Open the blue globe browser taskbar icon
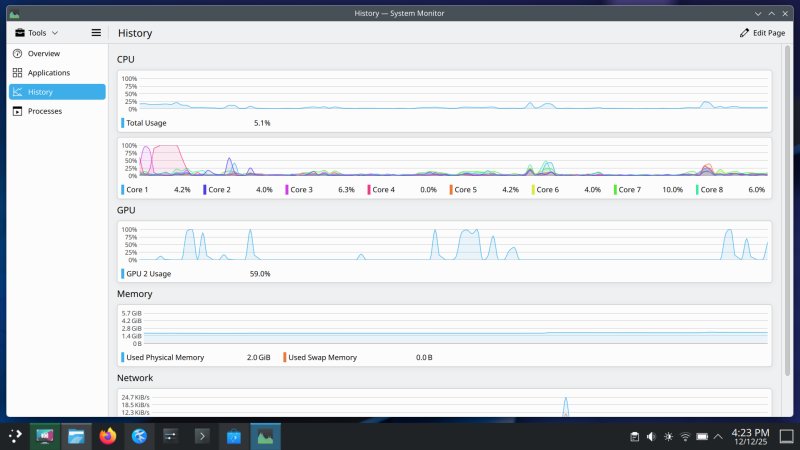Viewport: 800px width, 450px height. [139, 436]
